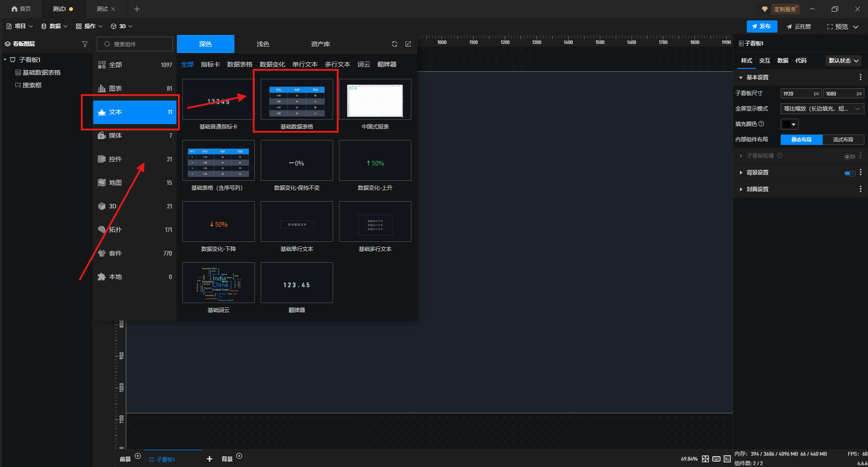Expand the 封面设置 section
The width and height of the screenshot is (868, 467).
click(757, 189)
